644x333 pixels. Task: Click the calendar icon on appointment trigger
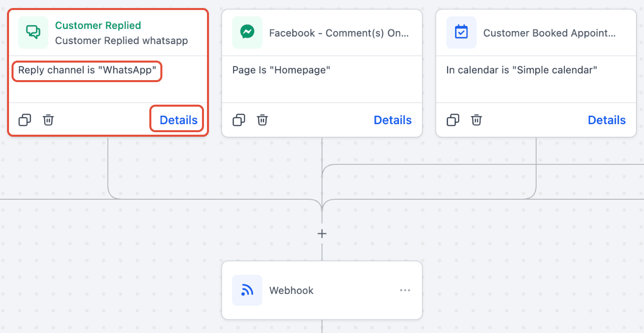[x=461, y=33]
